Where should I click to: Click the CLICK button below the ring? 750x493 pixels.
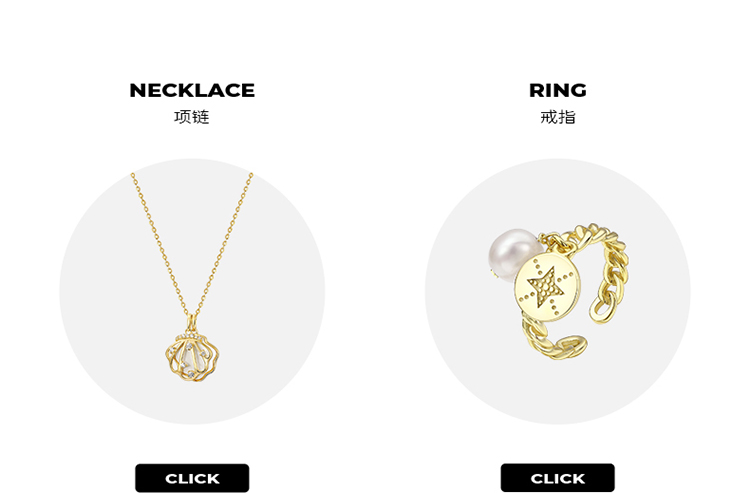557,478
